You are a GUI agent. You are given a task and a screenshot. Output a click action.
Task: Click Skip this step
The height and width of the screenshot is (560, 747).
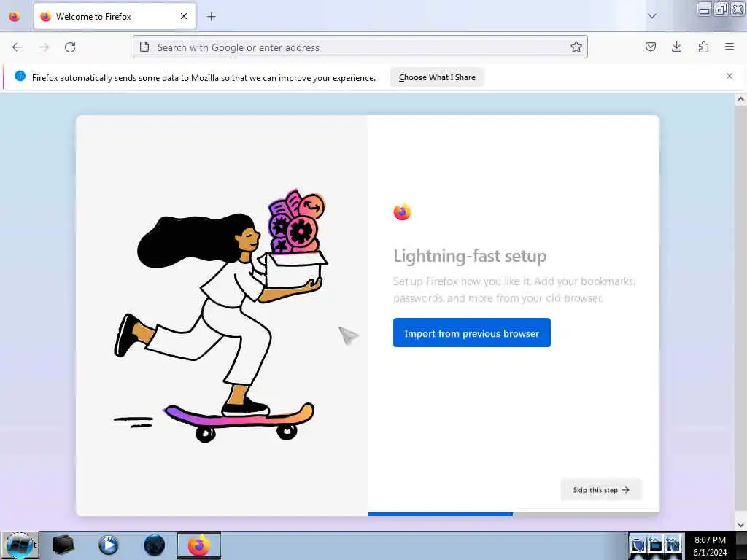(601, 490)
